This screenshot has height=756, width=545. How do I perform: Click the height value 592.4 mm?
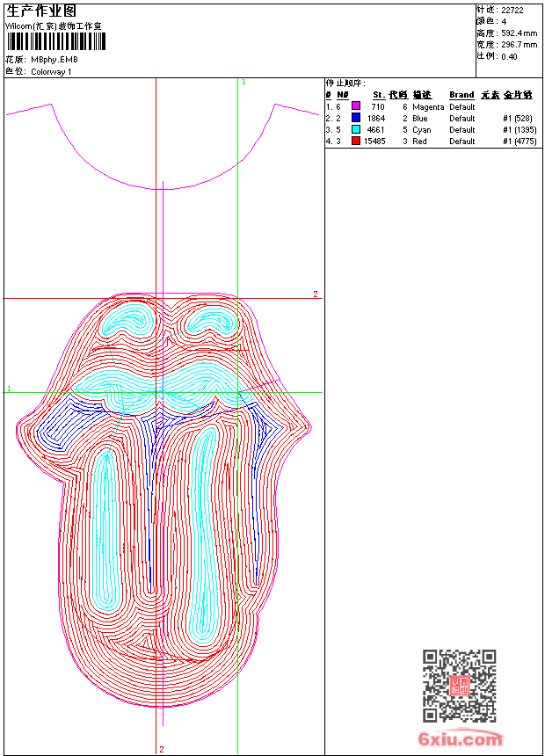coord(519,33)
